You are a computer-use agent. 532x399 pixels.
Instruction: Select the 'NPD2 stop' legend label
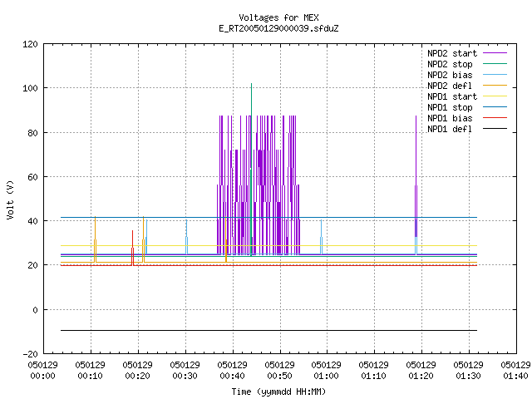coord(450,64)
